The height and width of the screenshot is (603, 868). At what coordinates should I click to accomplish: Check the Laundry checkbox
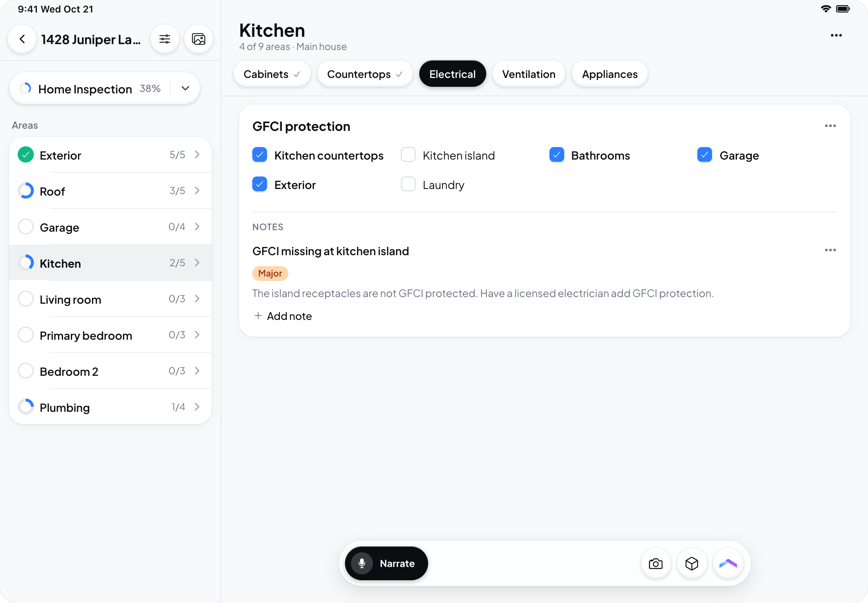point(408,184)
